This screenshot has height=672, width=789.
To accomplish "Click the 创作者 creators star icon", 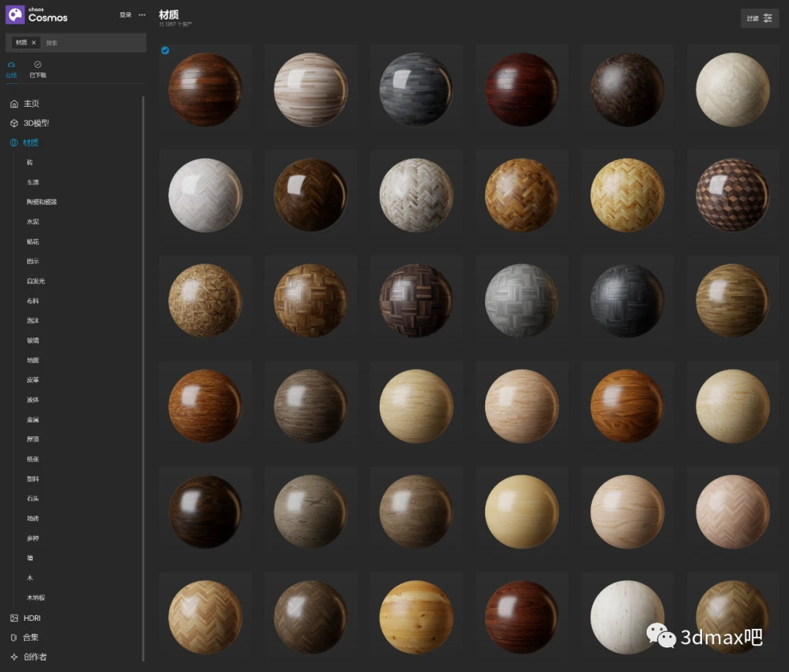I will 14,657.
